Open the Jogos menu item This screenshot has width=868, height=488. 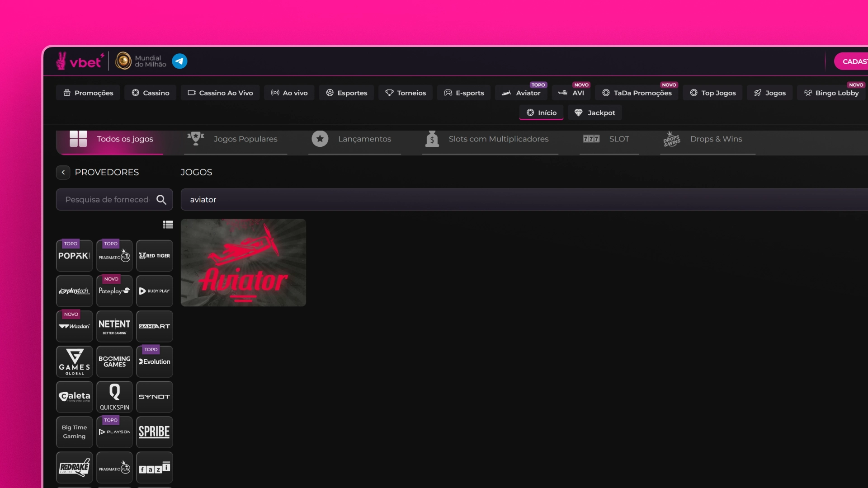(770, 93)
